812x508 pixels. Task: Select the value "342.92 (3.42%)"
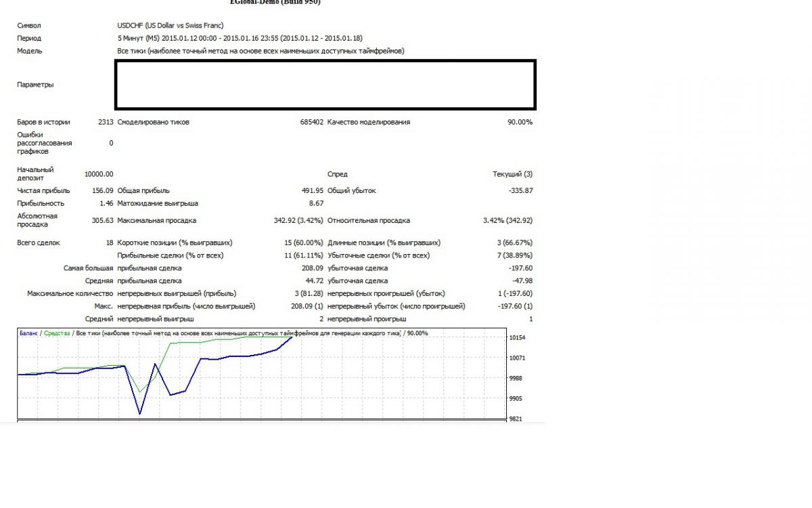coord(299,221)
